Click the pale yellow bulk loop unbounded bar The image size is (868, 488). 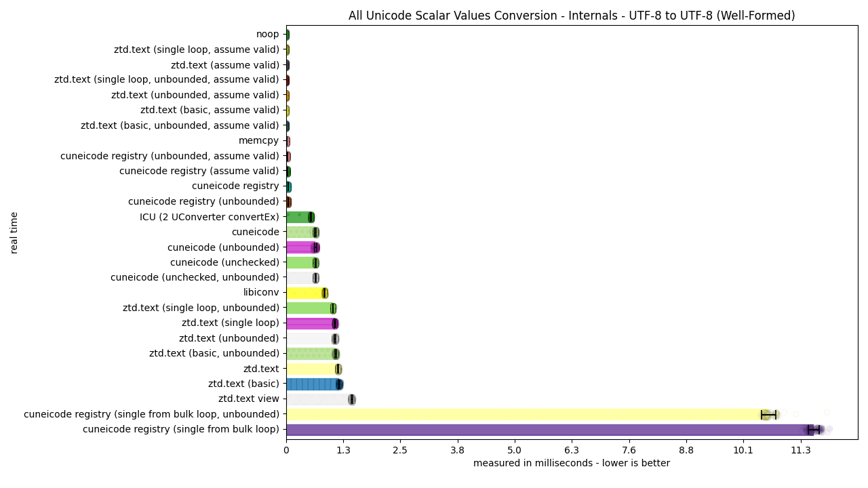(x=528, y=415)
